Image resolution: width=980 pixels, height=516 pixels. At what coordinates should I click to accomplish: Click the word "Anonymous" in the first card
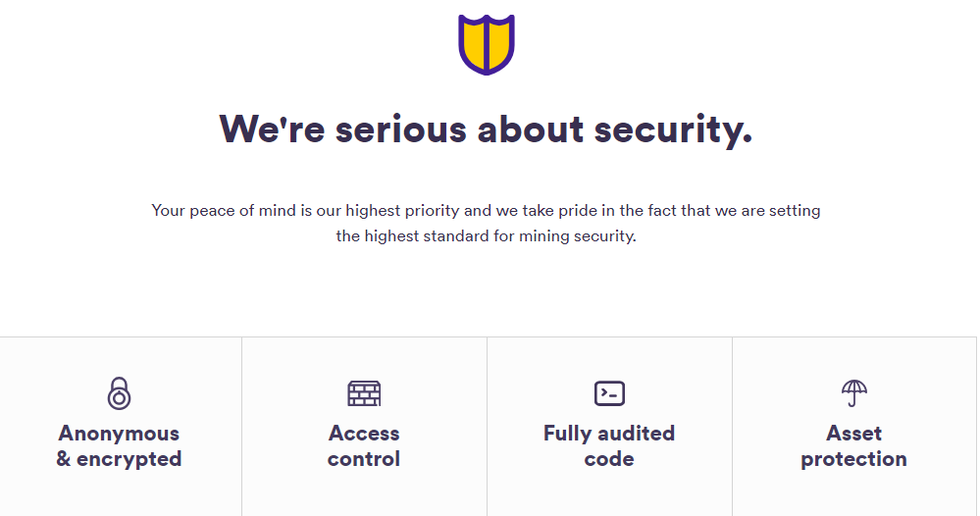pos(119,434)
